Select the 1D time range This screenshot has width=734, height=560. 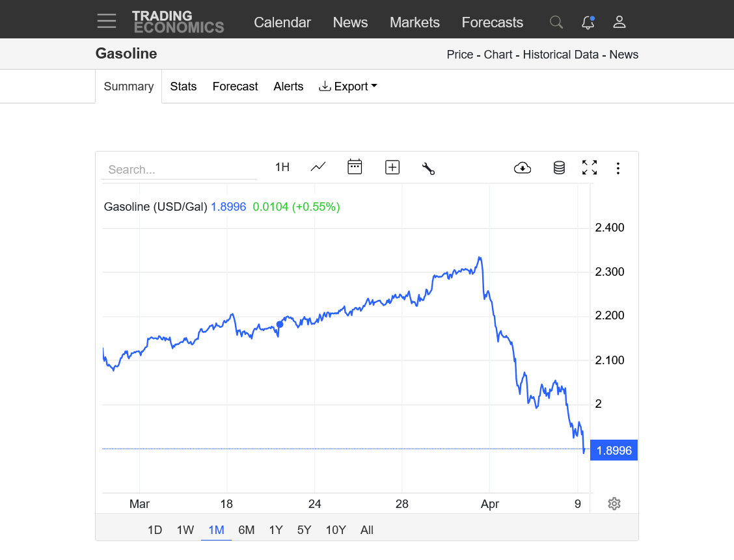point(155,530)
